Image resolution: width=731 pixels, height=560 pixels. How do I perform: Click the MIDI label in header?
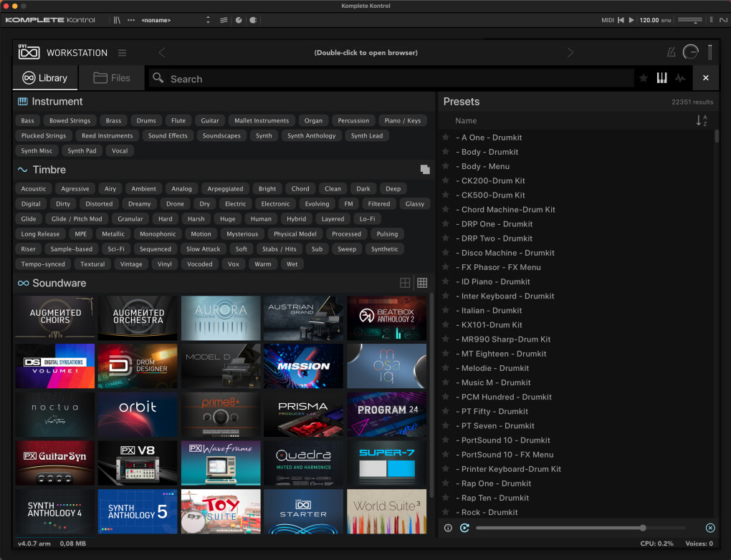(x=608, y=20)
